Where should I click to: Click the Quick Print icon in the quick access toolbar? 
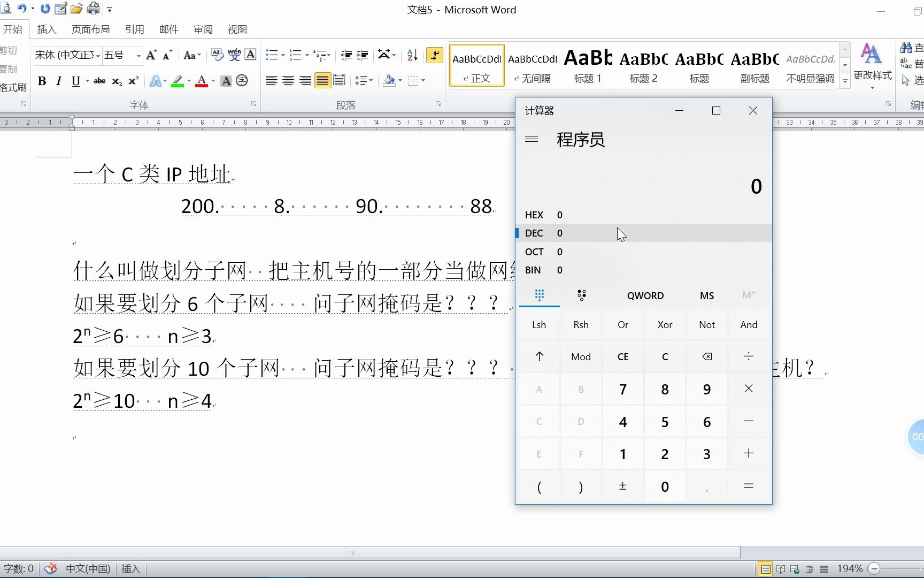[x=93, y=9]
